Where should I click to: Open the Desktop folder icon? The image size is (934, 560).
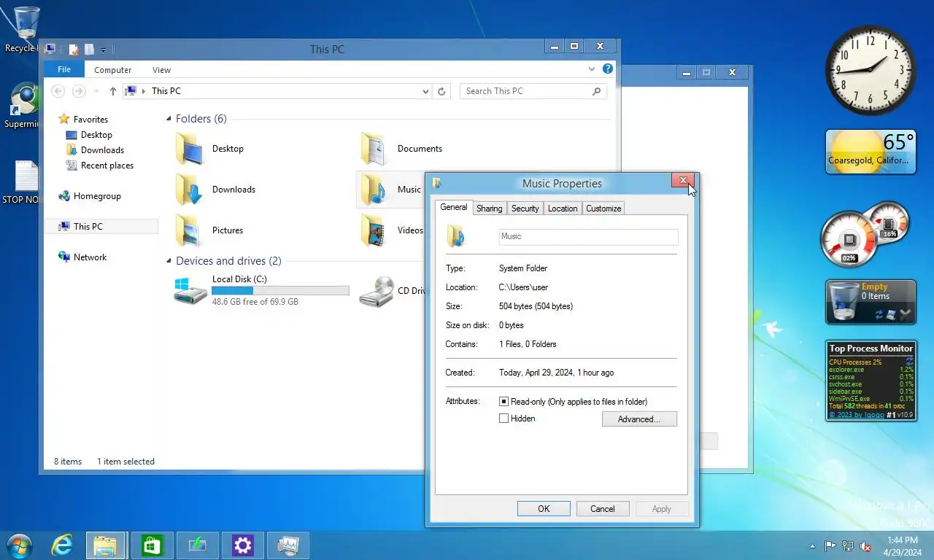tap(190, 149)
